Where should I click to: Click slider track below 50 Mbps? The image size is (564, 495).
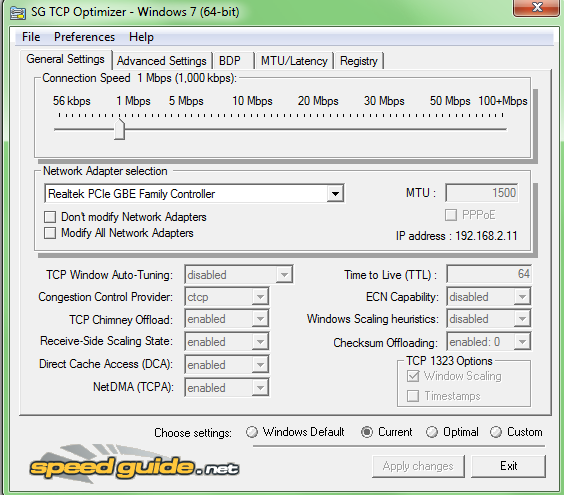450,129
